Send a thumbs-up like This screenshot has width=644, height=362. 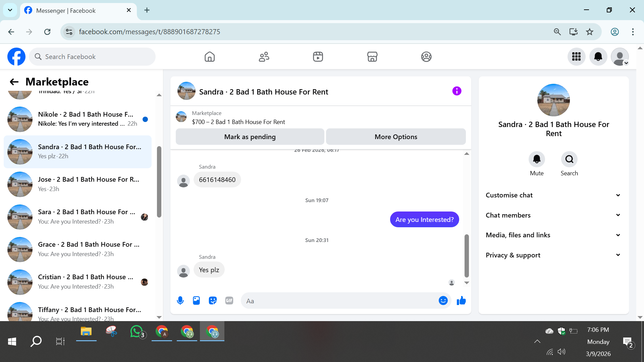tap(461, 301)
